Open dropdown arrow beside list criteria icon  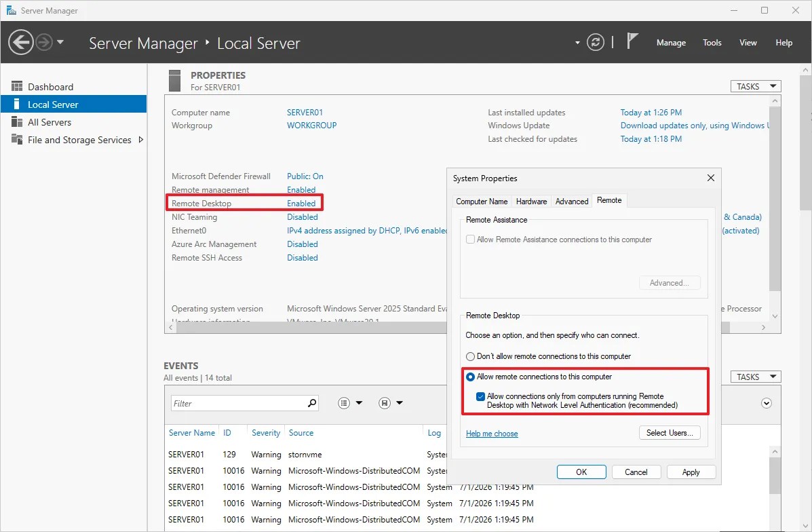(359, 403)
